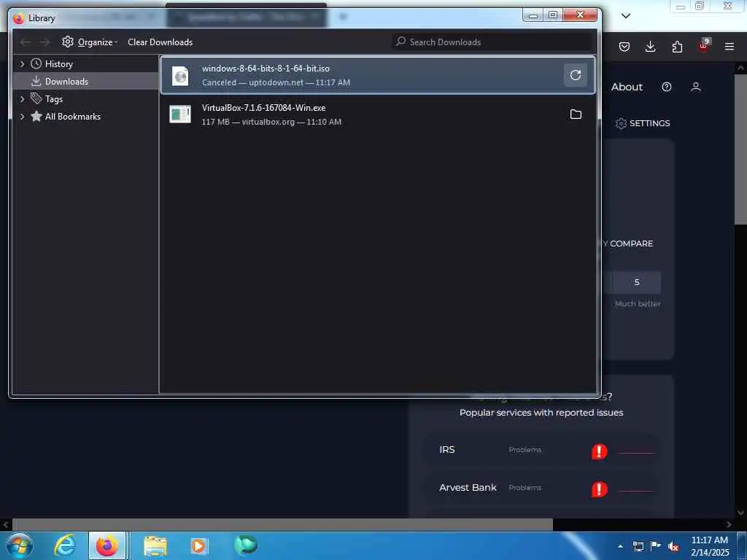Open the taskbar clock and date
The width and height of the screenshot is (747, 560).
(x=709, y=546)
